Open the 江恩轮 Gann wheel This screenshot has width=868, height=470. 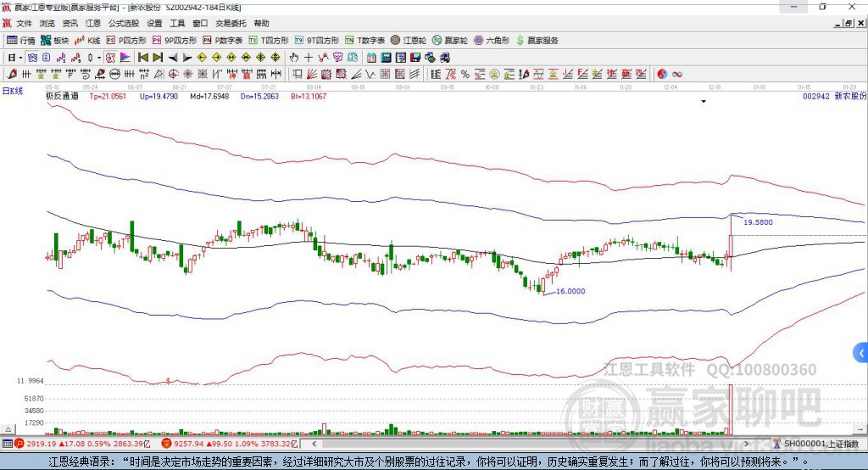(409, 41)
